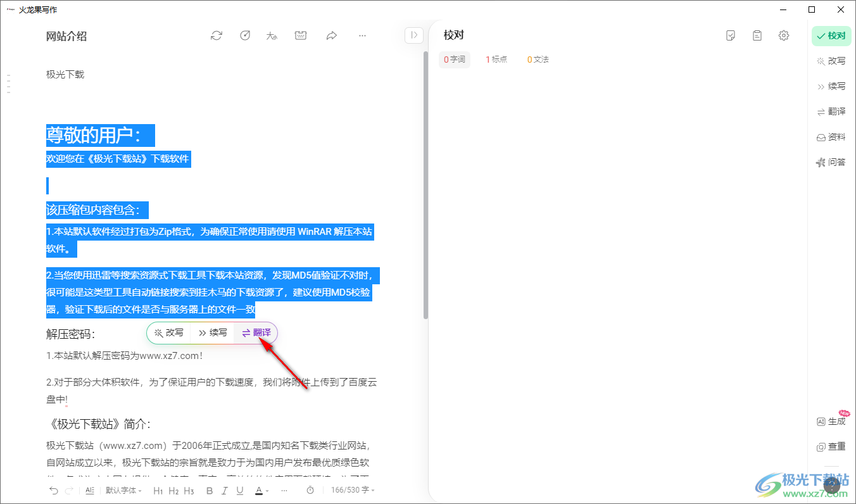This screenshot has height=504, width=856.
Task: Apply H2 heading style
Action: (x=173, y=491)
